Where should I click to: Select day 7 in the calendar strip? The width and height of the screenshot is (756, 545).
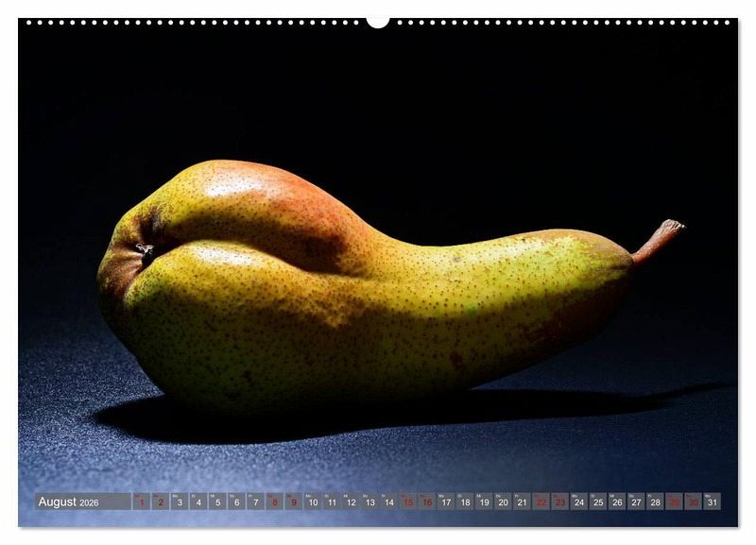click(x=255, y=502)
